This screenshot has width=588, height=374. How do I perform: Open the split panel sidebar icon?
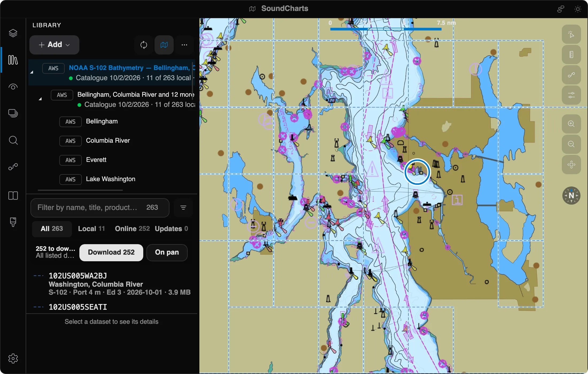click(13, 196)
